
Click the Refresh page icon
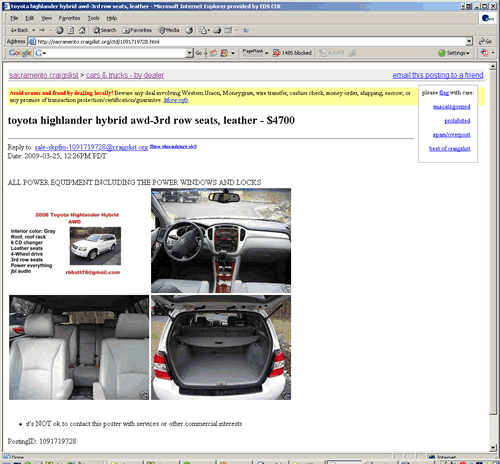coord(71,30)
